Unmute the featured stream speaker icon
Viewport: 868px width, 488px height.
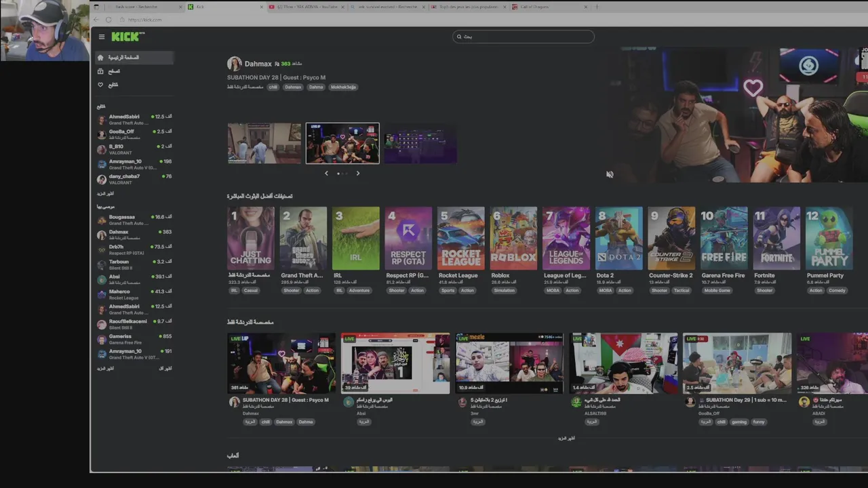point(610,174)
